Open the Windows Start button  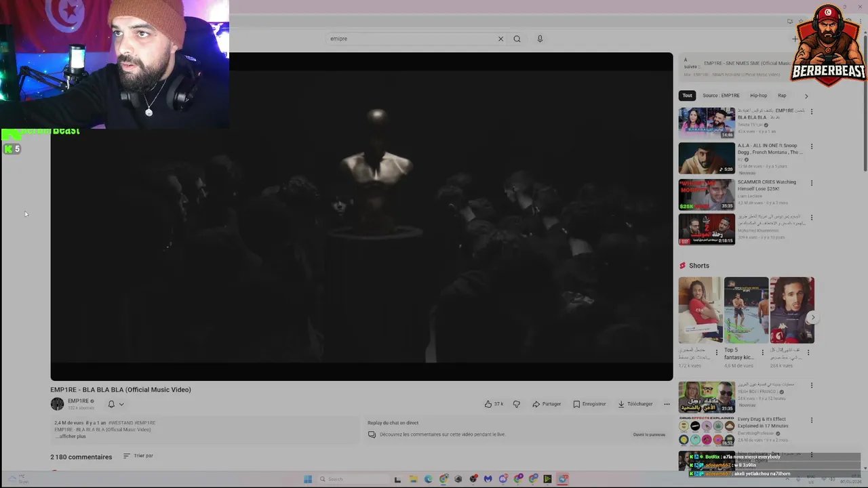pos(307,479)
